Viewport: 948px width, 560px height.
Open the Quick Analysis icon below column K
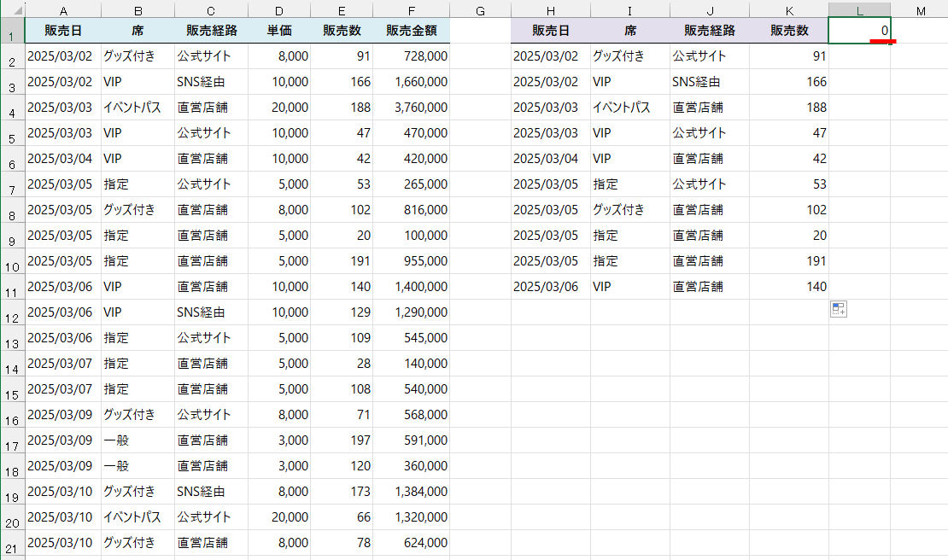839,309
